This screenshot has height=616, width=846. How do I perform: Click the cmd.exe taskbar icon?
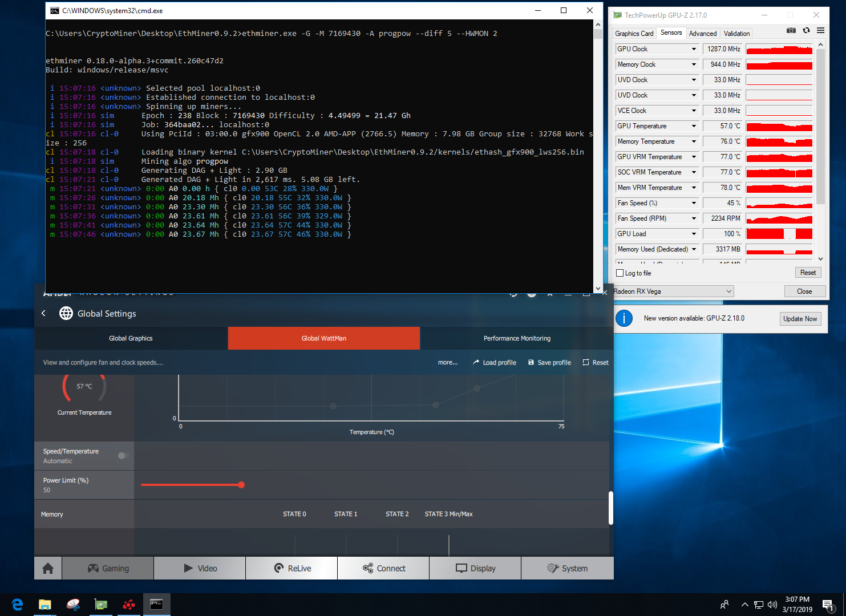click(156, 605)
